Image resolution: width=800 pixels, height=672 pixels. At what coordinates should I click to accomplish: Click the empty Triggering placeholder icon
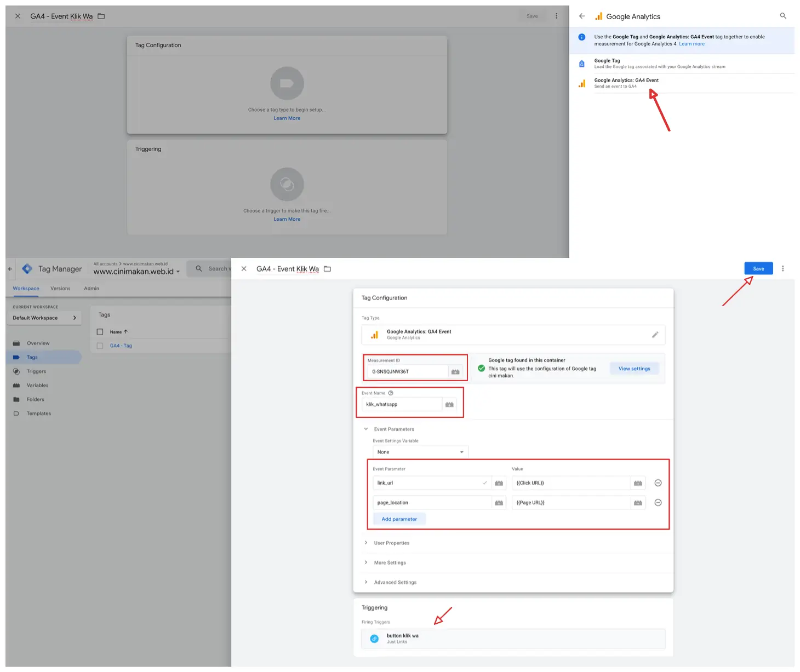pos(287,184)
